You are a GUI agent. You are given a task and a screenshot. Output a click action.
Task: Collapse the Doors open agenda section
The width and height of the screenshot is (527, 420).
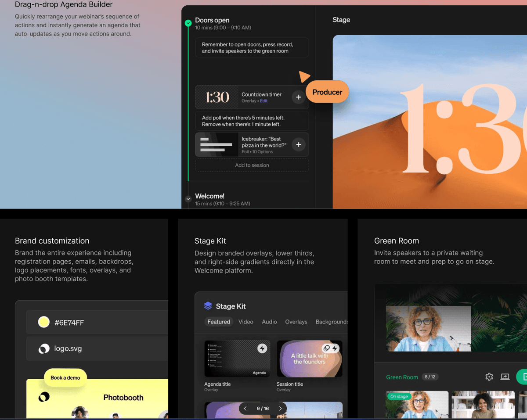coord(188,23)
